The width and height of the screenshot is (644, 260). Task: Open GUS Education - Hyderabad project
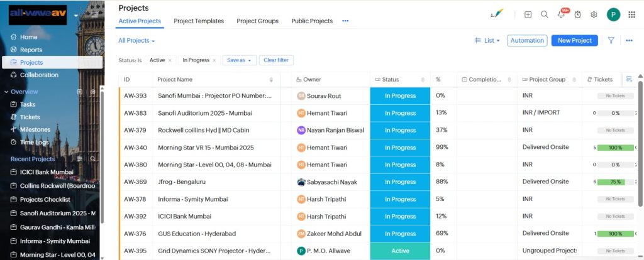tap(197, 234)
